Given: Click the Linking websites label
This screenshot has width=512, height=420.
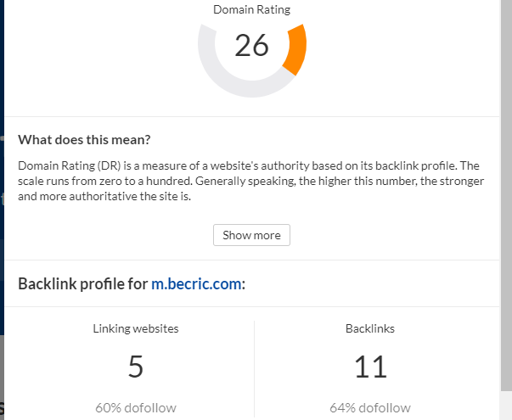Looking at the screenshot, I should [136, 328].
